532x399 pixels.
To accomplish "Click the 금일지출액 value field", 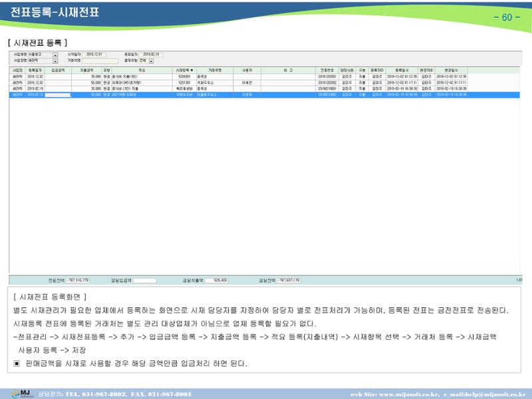I will point(217,280).
